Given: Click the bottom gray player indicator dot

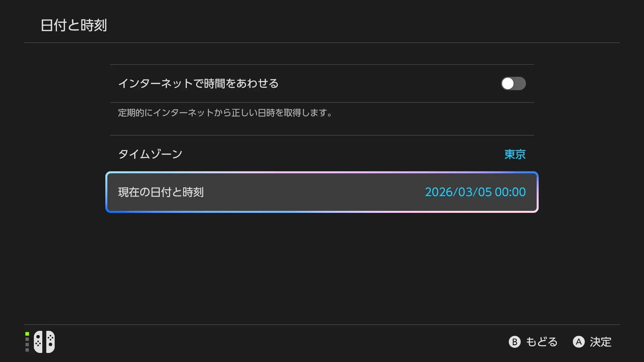Looking at the screenshot, I should tap(27, 350).
